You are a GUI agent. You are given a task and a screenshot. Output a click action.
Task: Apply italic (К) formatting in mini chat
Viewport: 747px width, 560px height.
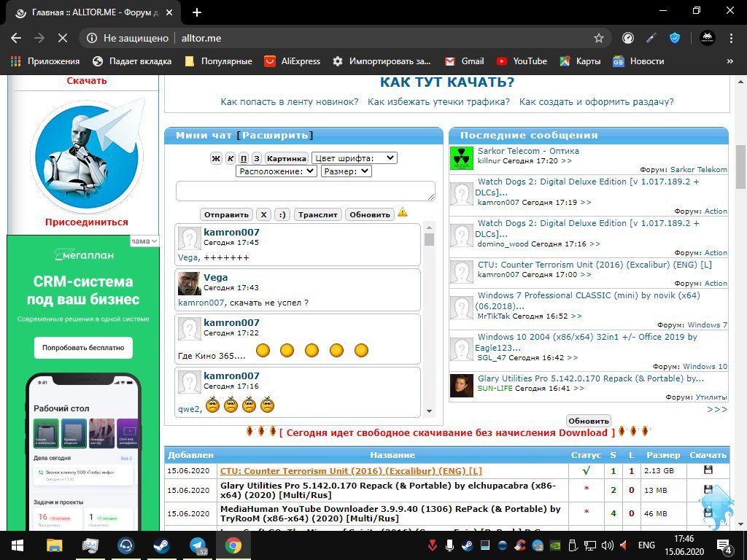(230, 158)
